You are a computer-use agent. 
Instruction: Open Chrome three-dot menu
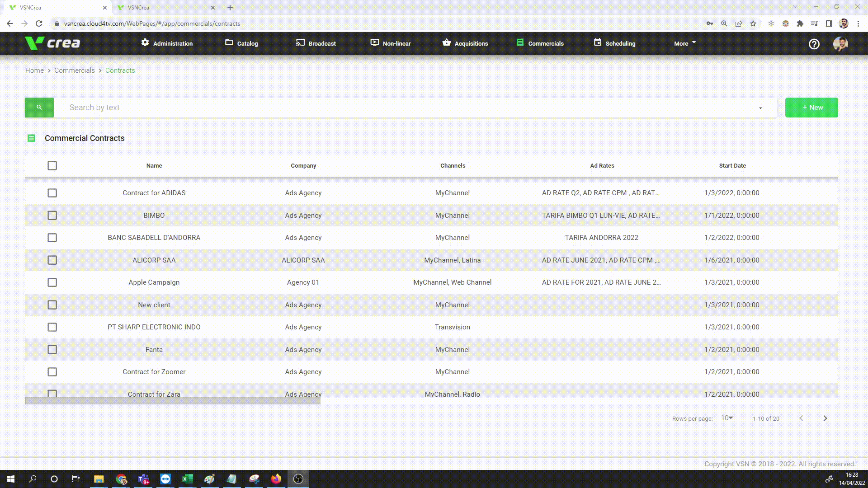pyautogui.click(x=858, y=23)
